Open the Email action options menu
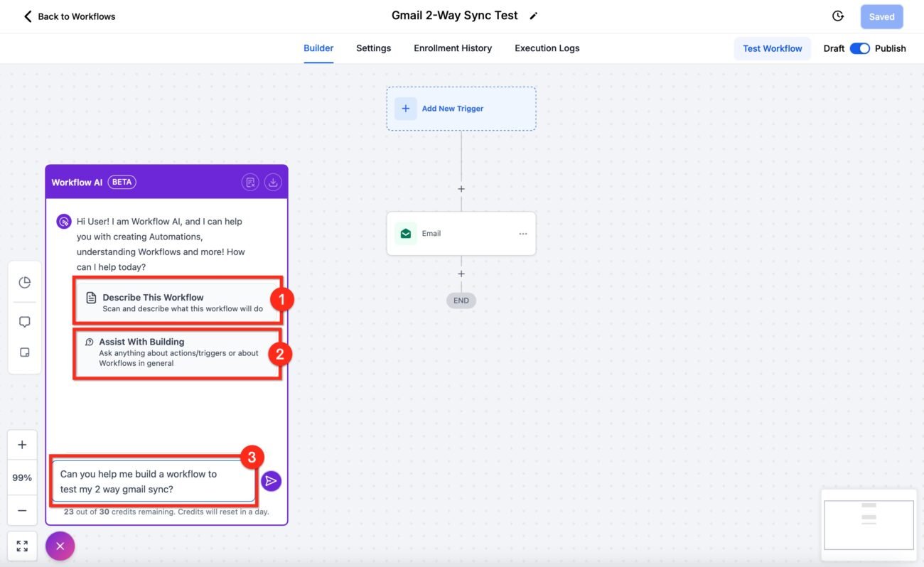The image size is (924, 567). point(523,233)
